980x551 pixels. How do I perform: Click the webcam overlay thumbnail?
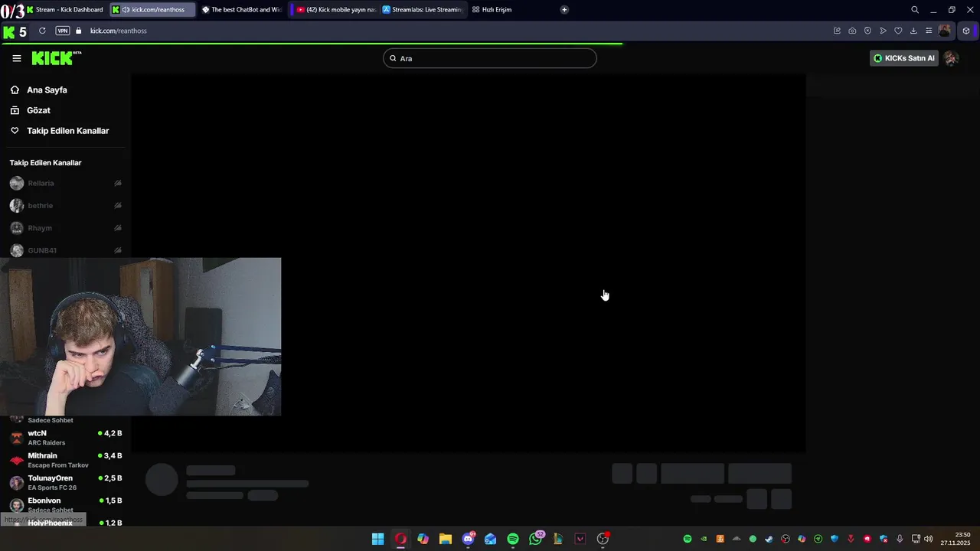(140, 337)
